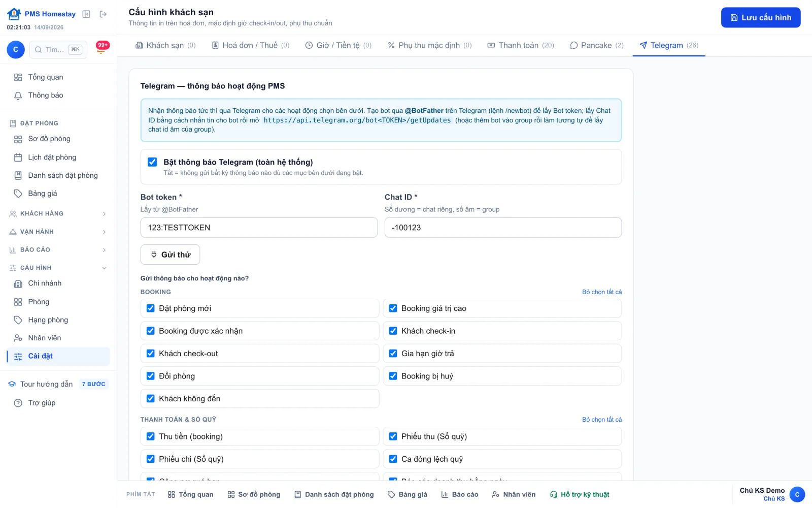Expand the KHÁCH HÀNG sidebar section
The width and height of the screenshot is (812, 508).
(58, 214)
